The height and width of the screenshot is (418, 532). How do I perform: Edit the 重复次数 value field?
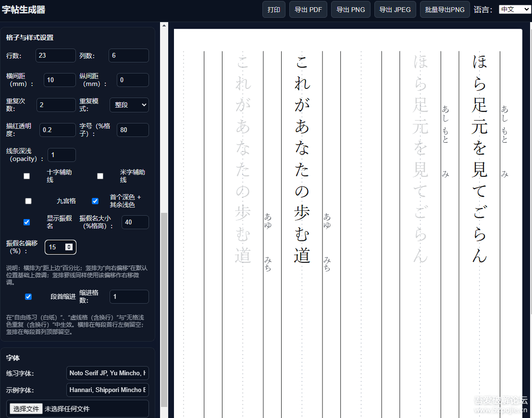56,105
